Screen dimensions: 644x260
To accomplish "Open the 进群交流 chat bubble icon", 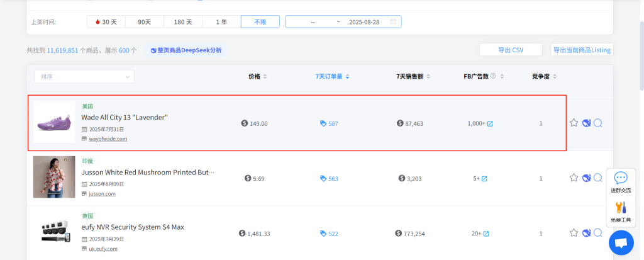I will [x=621, y=178].
